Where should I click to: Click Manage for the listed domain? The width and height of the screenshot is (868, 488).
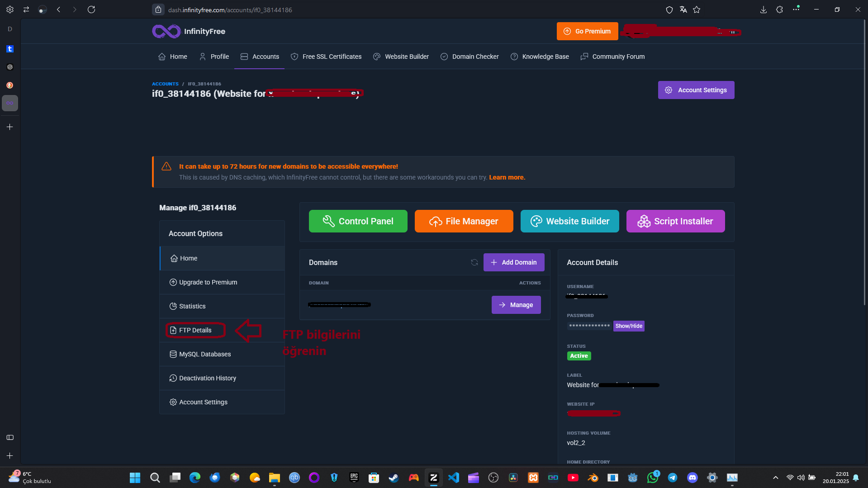pos(516,305)
